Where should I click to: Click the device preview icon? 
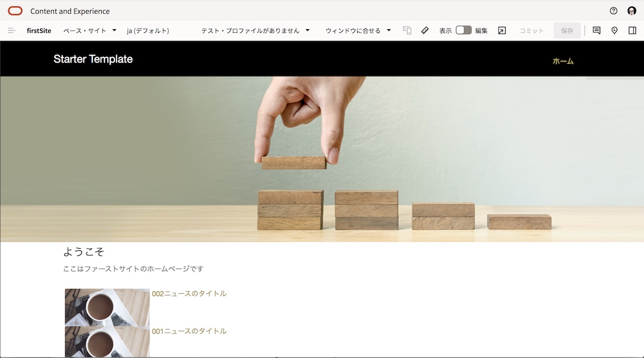click(407, 31)
